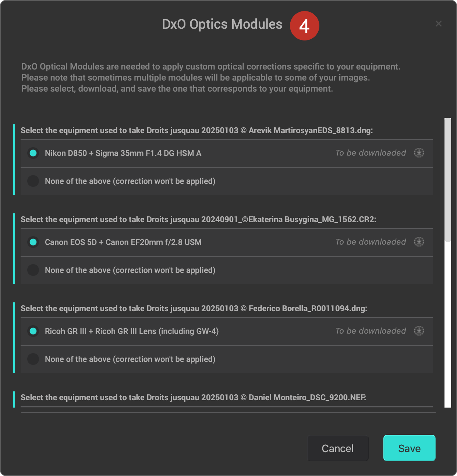Choose None of the above for EDS_8813.dng
The image size is (457, 476).
[x=33, y=181]
